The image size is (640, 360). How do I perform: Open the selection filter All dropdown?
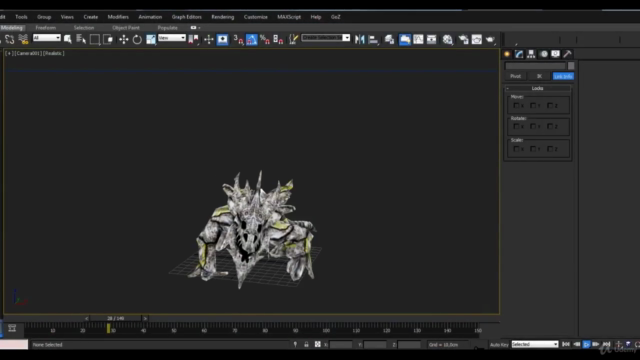pyautogui.click(x=47, y=38)
